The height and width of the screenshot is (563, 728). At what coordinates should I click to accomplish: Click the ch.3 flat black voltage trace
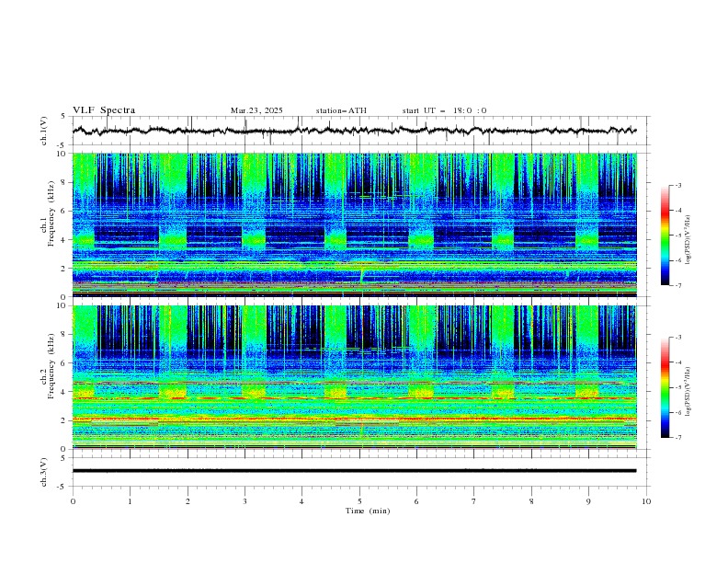pos(355,471)
